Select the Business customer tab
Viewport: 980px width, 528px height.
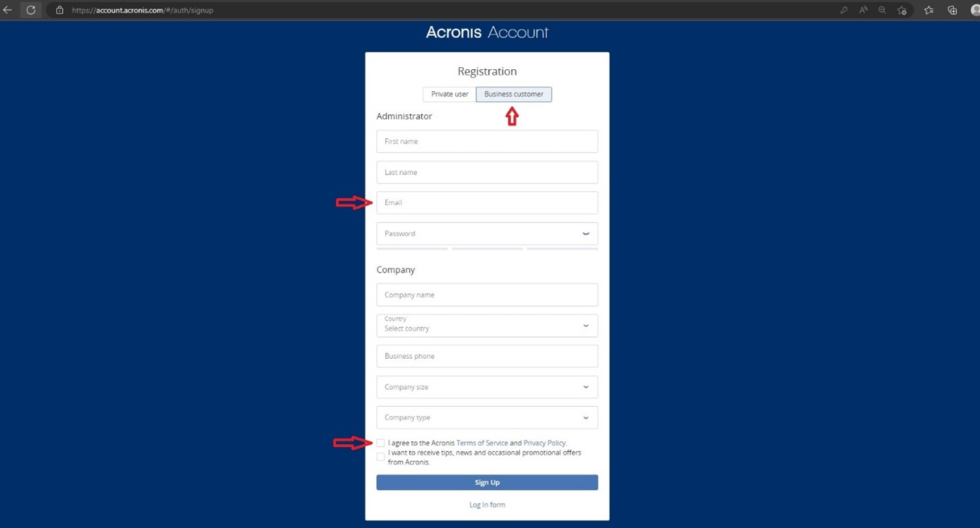[x=514, y=95]
